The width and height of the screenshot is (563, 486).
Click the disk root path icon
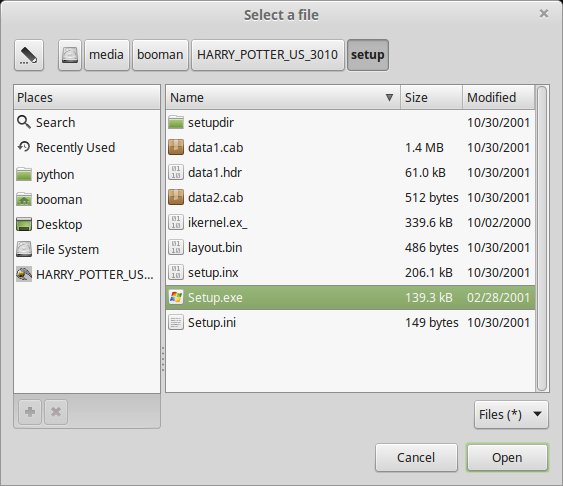70,55
